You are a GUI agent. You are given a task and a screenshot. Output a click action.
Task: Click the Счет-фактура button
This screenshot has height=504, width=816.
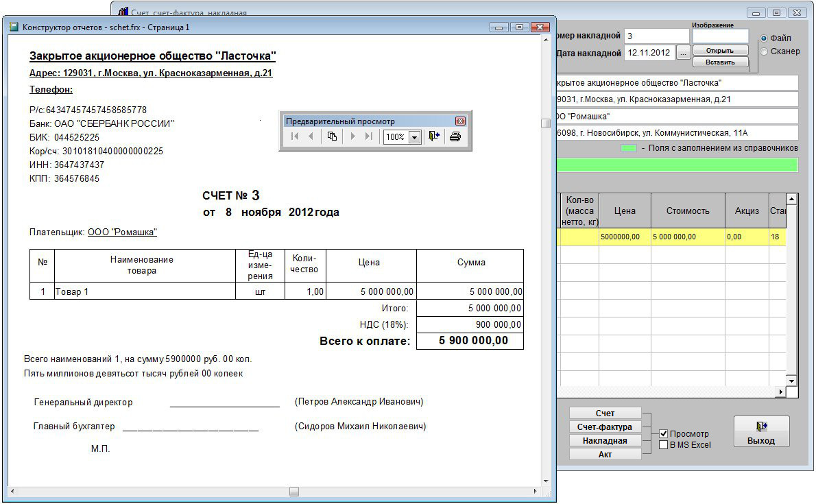(x=605, y=427)
